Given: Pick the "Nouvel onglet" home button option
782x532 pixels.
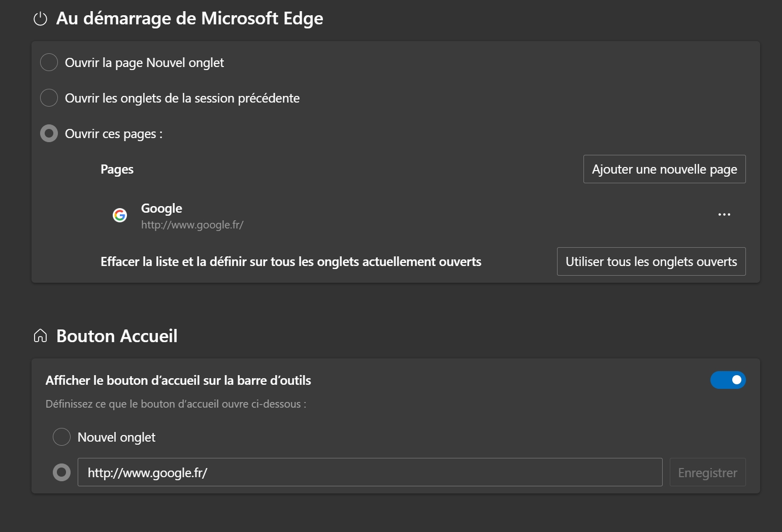Looking at the screenshot, I should pyautogui.click(x=61, y=437).
